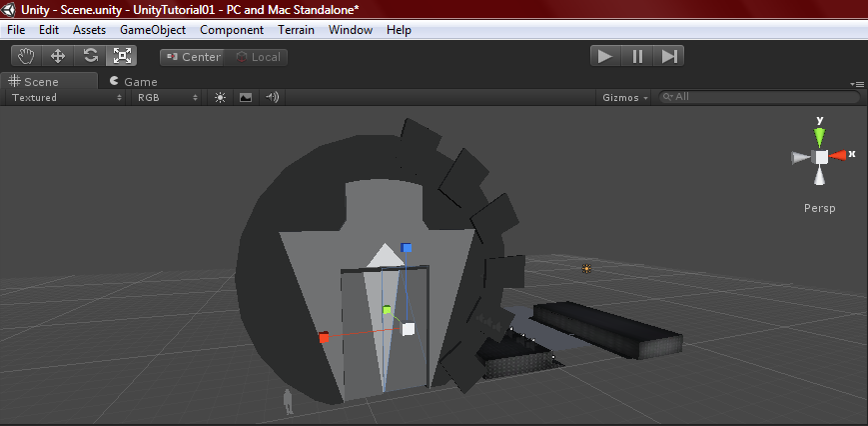The height and width of the screenshot is (426, 868).
Task: Toggle handle rotation Local button
Action: click(257, 57)
